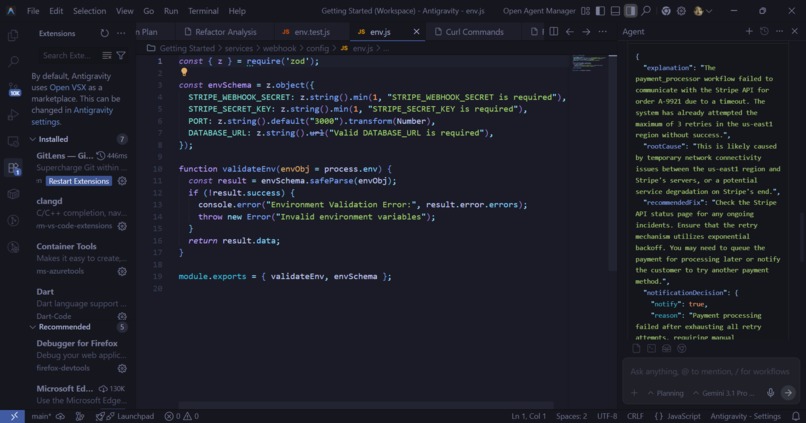The image size is (806, 423).
Task: Clear extensions search results icon
Action: (107, 56)
